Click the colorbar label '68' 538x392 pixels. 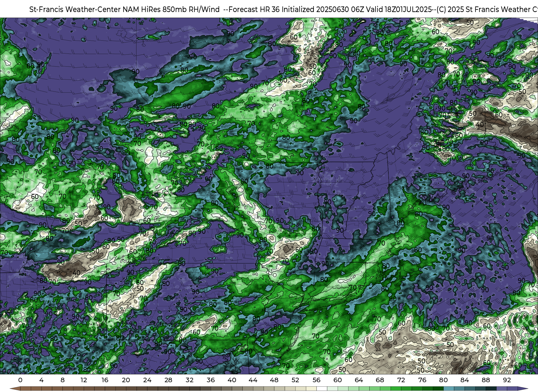pyautogui.click(x=380, y=380)
